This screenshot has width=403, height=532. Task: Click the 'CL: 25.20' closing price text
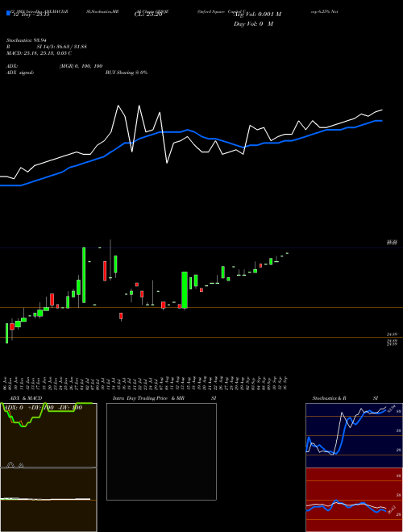[148, 15]
